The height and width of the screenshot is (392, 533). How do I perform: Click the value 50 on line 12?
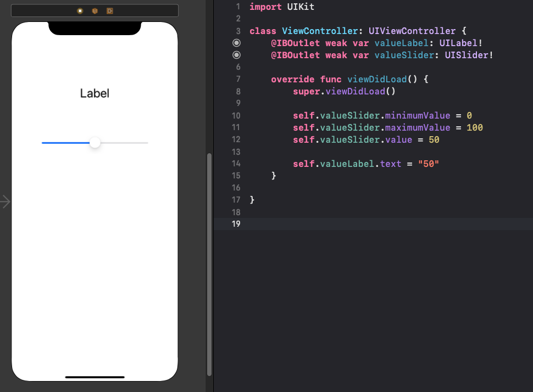pos(434,140)
